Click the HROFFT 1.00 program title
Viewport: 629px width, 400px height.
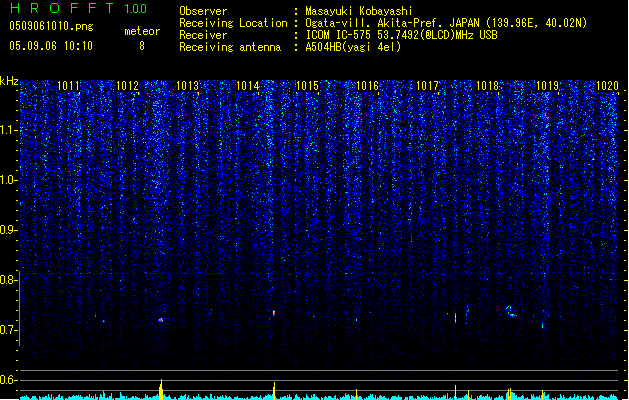(x=79, y=8)
